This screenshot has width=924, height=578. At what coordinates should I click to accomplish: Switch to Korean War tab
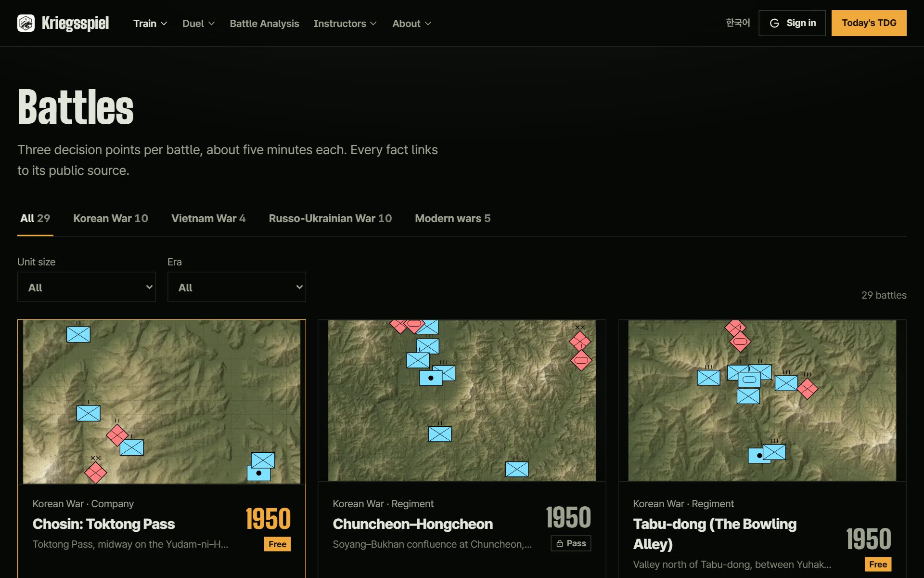click(x=111, y=219)
